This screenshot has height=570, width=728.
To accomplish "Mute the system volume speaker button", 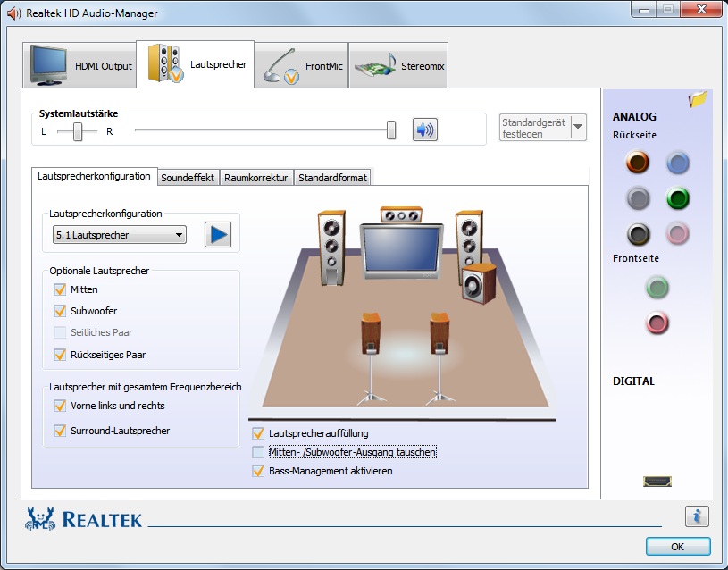I will (x=425, y=130).
